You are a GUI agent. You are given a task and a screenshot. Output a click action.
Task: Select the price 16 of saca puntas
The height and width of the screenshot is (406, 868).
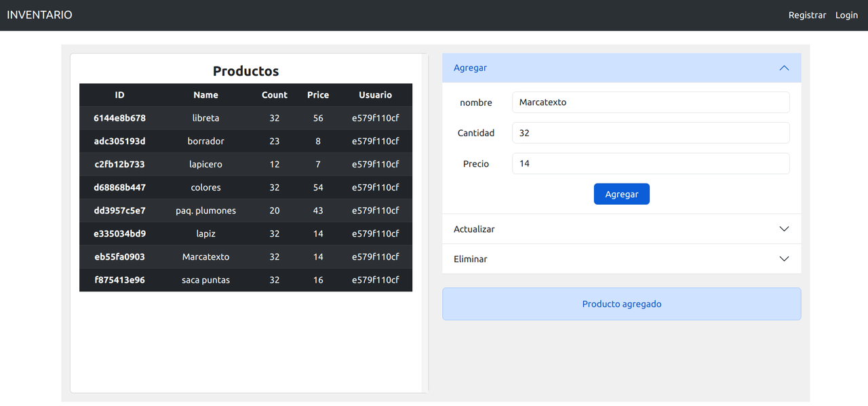pyautogui.click(x=318, y=280)
